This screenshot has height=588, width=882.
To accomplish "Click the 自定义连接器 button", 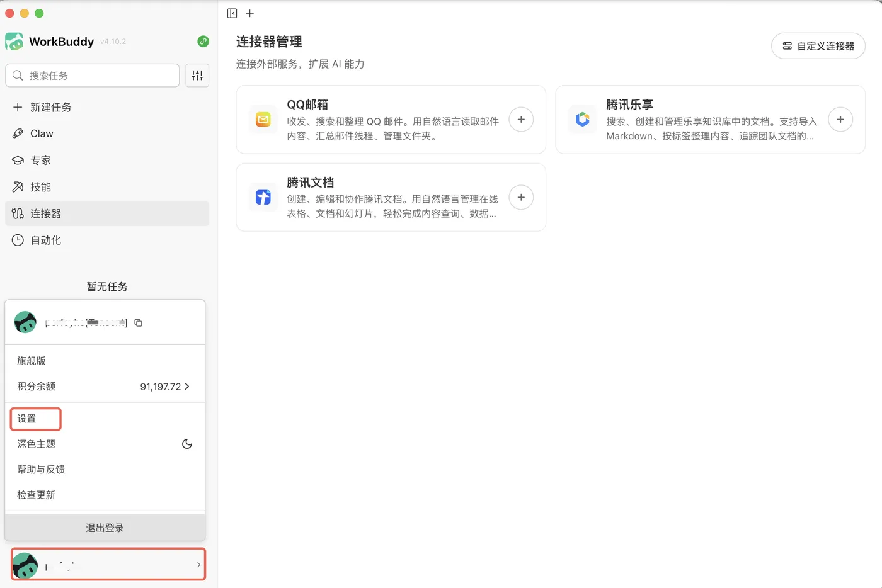I will [x=818, y=46].
